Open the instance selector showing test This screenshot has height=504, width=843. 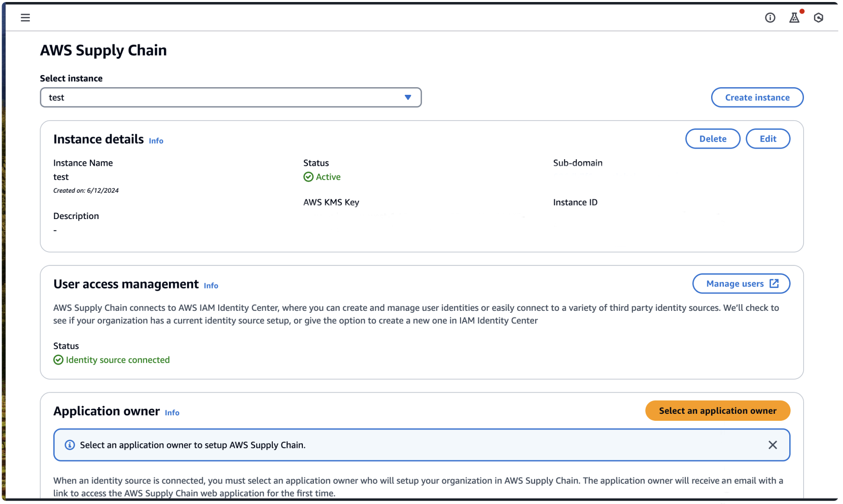pyautogui.click(x=231, y=97)
